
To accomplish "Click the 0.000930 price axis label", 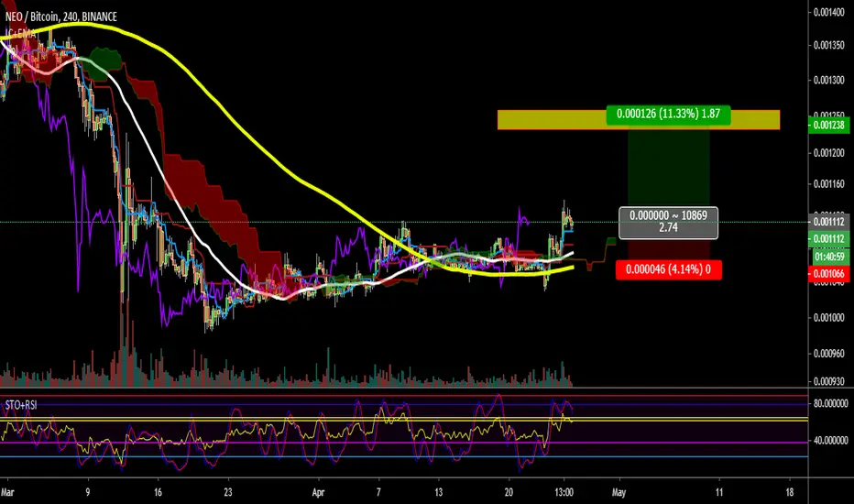I will coord(829,381).
